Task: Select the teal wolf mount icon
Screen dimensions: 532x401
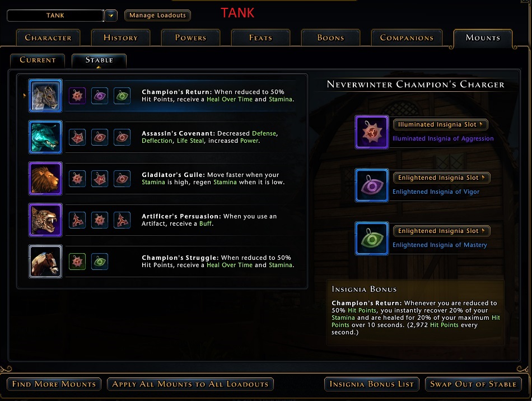Action: (x=45, y=137)
